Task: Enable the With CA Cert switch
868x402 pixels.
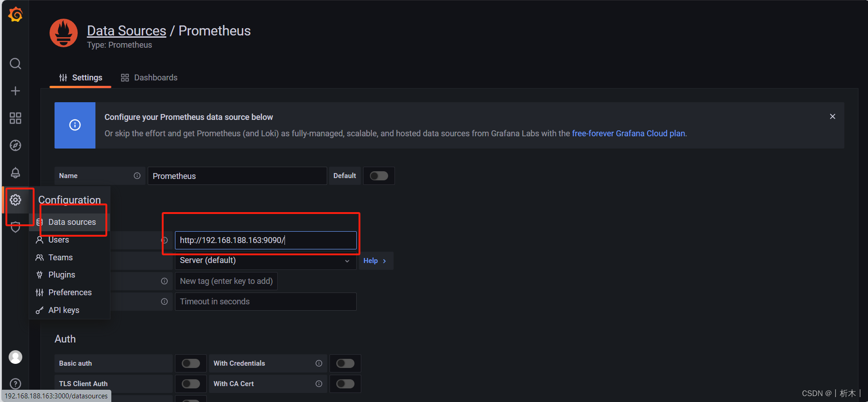Action: (345, 384)
